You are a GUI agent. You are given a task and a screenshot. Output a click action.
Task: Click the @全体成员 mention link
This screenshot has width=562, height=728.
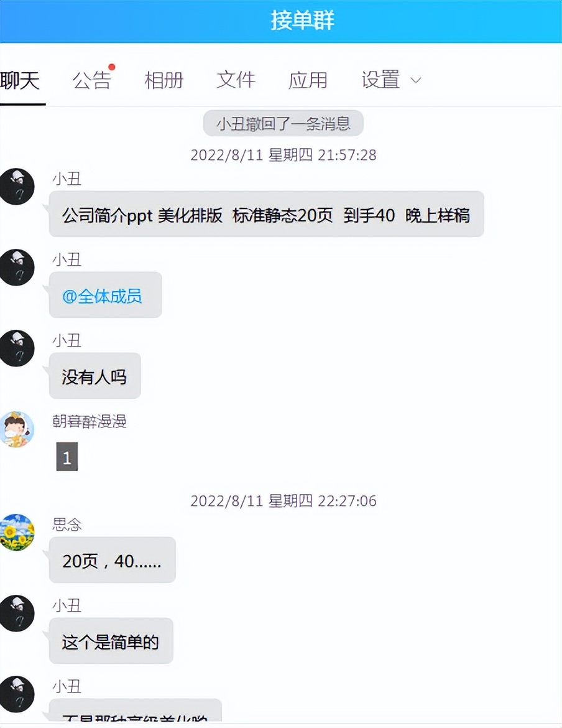[102, 296]
